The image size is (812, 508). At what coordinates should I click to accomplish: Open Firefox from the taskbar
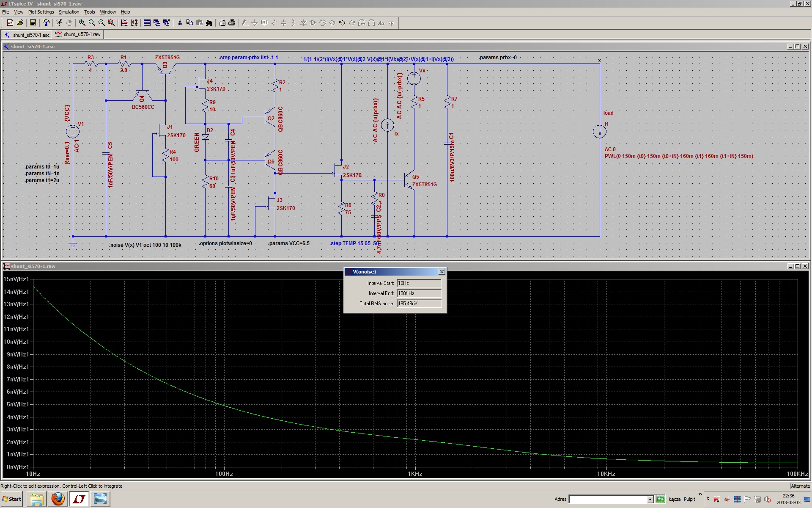58,499
